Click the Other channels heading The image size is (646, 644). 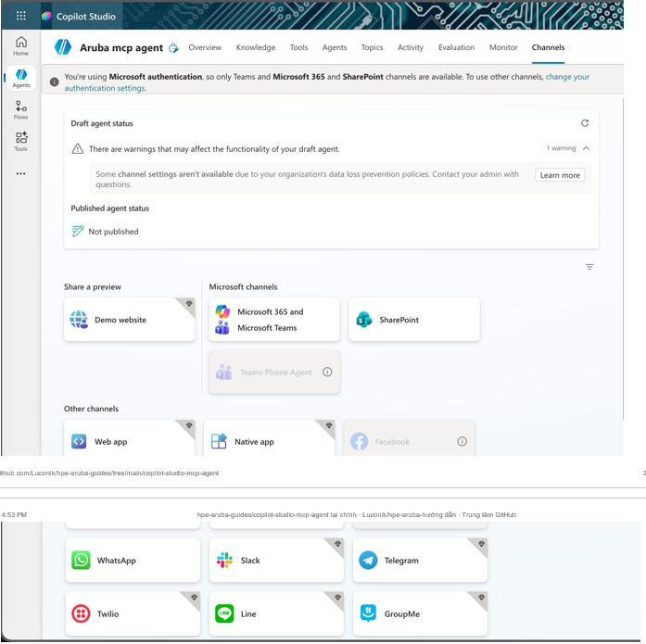coord(91,409)
